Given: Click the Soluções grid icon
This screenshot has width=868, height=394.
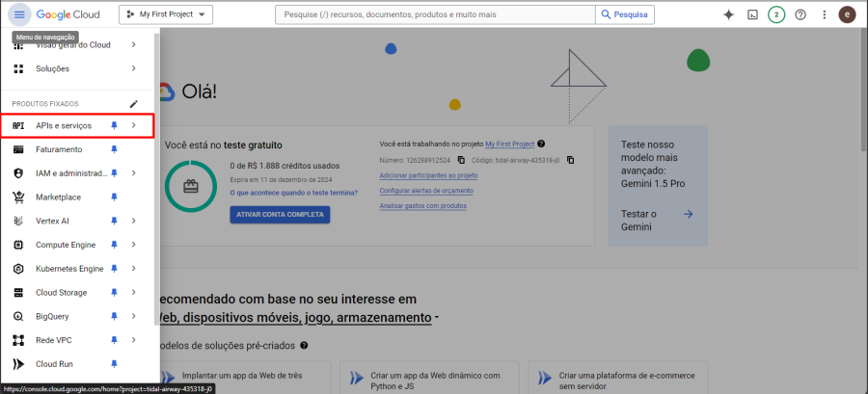Looking at the screenshot, I should (18, 69).
